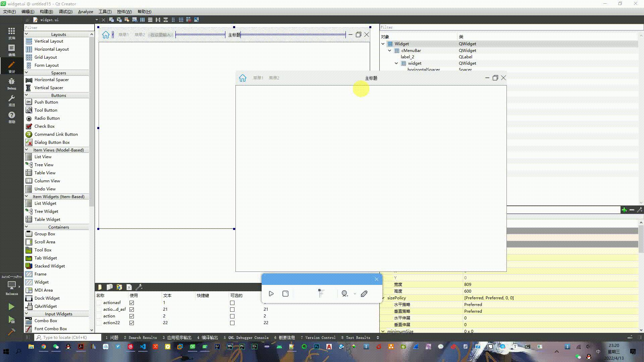The image size is (644, 362).
Task: Collapse sizePolicy property group
Action: pos(383,298)
